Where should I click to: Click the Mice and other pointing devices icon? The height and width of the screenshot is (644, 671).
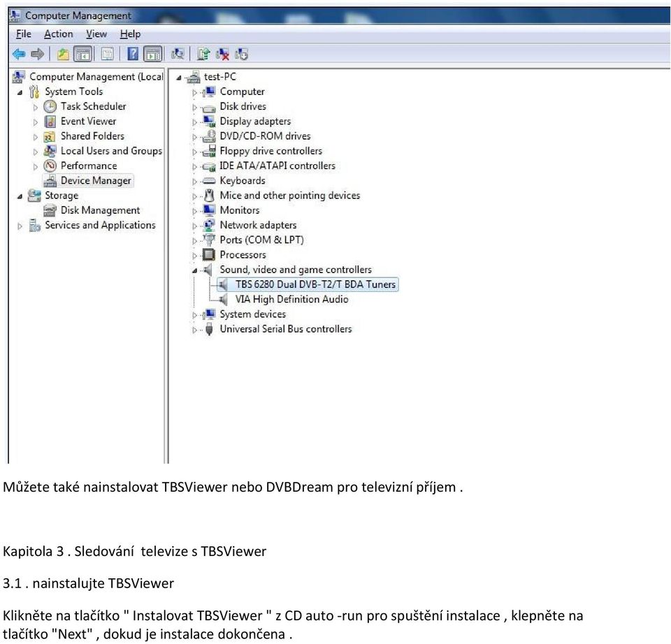pyautogui.click(x=209, y=196)
